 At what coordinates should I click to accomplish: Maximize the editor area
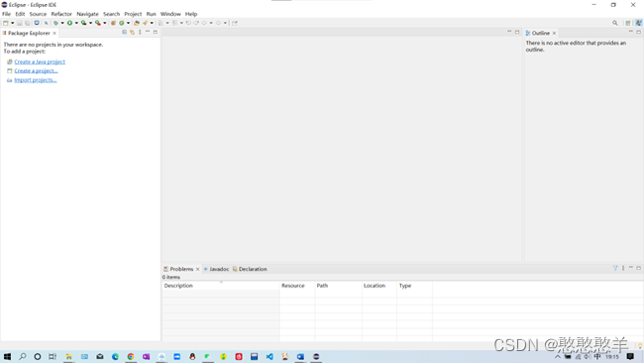point(517,32)
